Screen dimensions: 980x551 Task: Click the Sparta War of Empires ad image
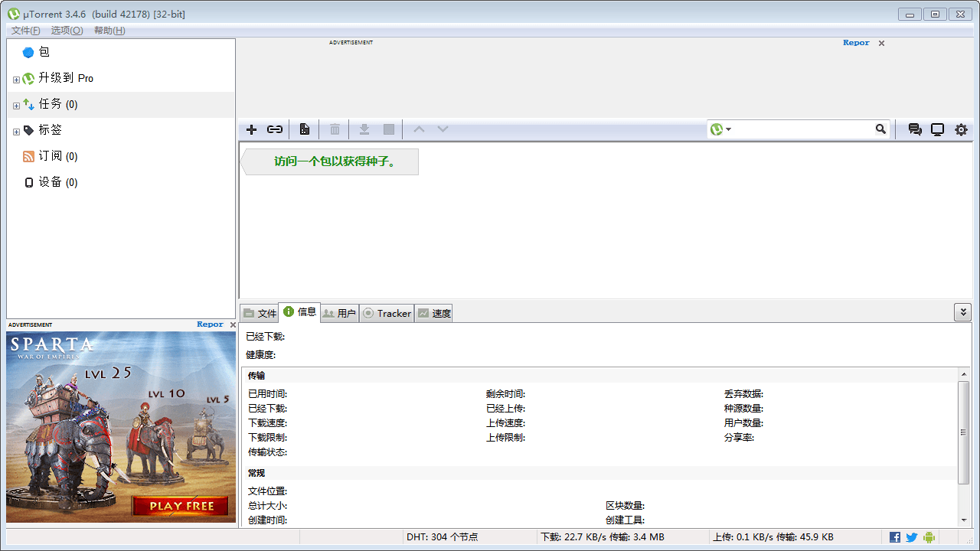point(121,427)
